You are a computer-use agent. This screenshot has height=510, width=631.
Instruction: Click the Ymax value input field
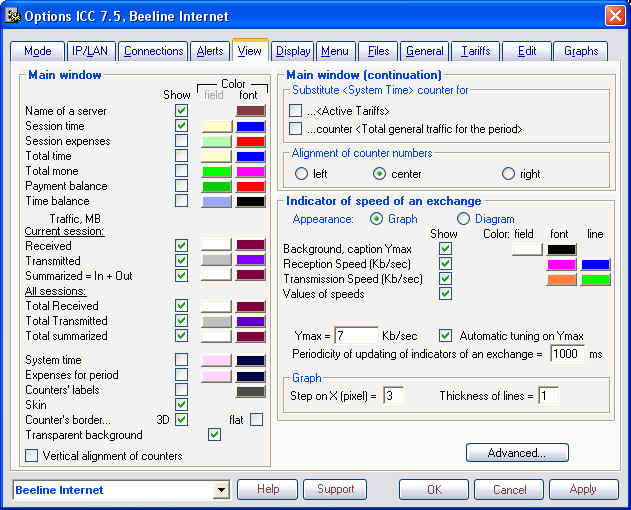click(x=356, y=335)
